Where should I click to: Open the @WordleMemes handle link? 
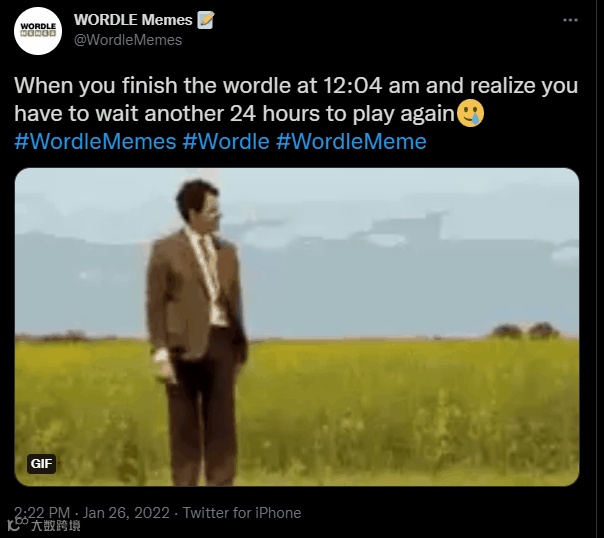128,40
